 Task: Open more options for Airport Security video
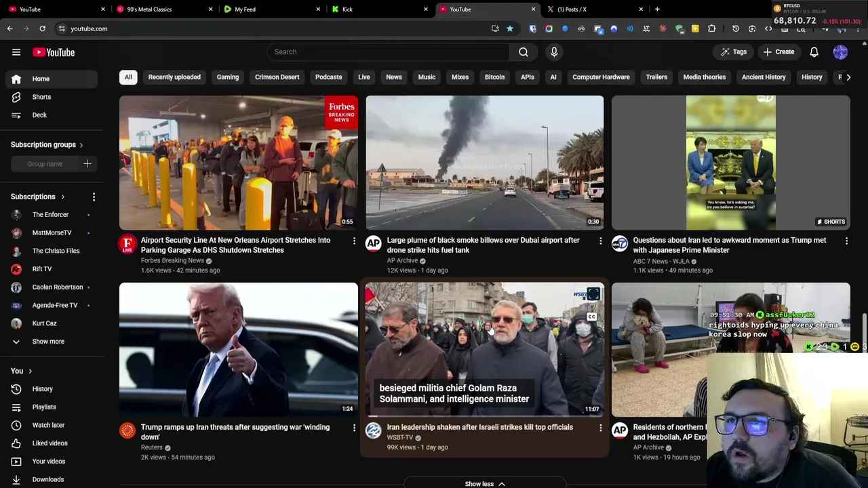354,241
